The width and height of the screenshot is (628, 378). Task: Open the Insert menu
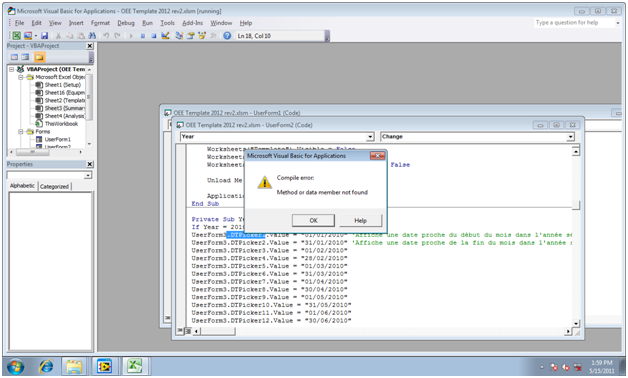tap(76, 23)
